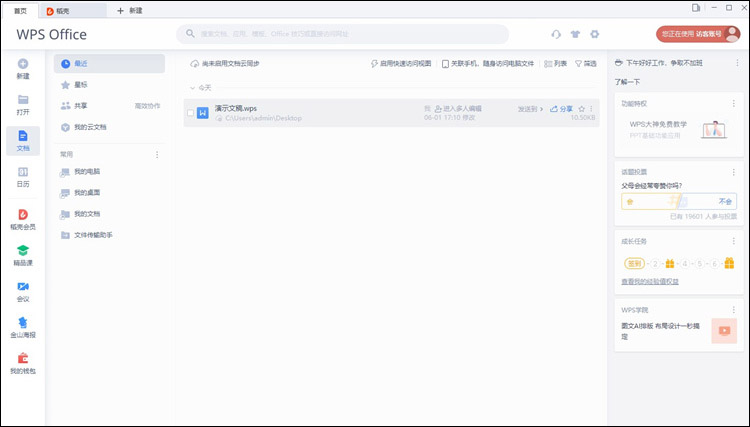Open the 列表 view switcher
This screenshot has width=750, height=427.
556,63
